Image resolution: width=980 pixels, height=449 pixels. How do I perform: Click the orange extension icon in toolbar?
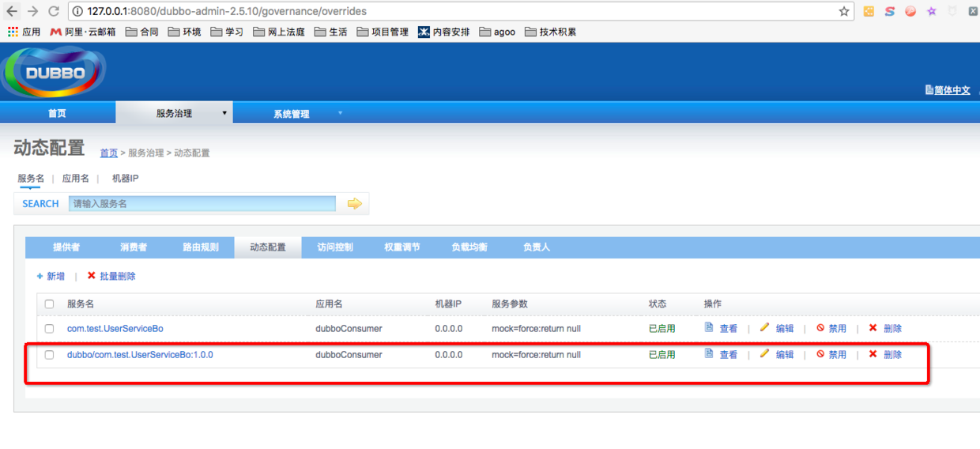pyautogui.click(x=869, y=11)
